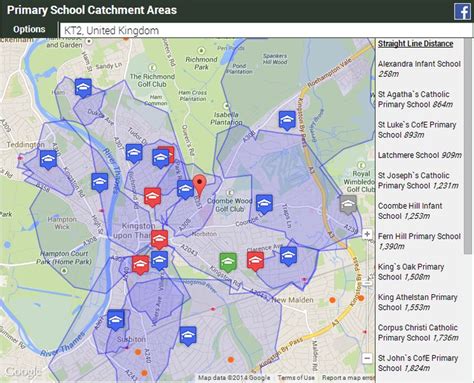Select King Athelstan Primary School entry
The image size is (474, 383).
(x=418, y=302)
